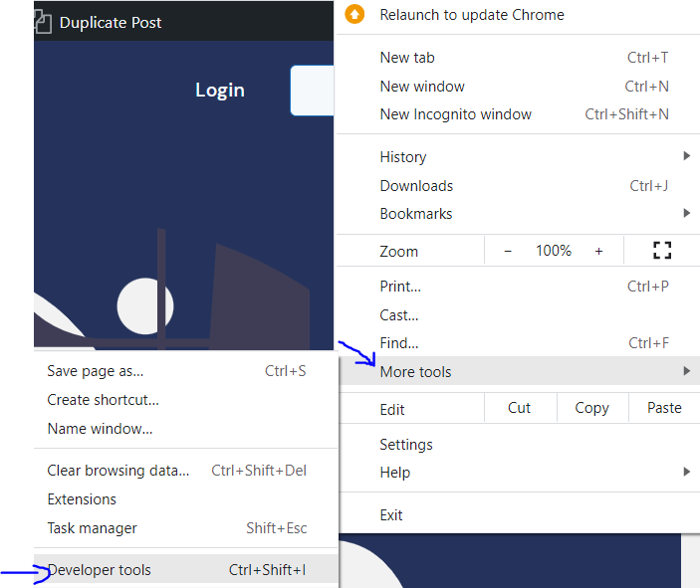
Task: Open Task manager from submenu
Action: pos(186,528)
